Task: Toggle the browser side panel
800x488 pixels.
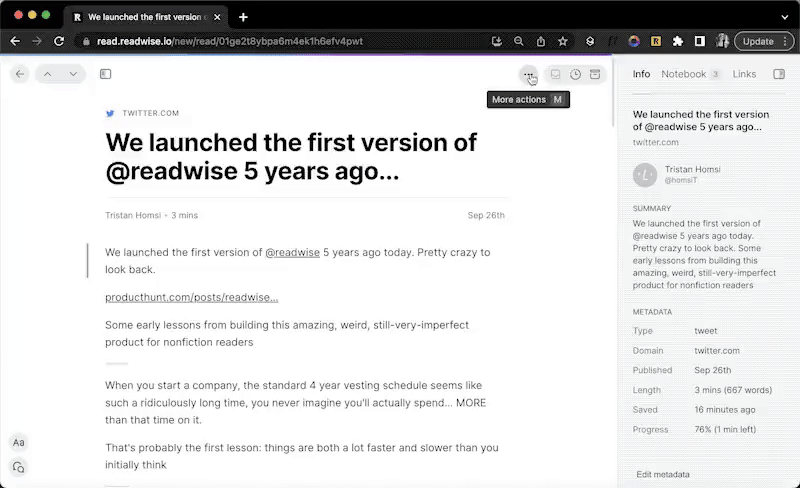Action: pos(700,41)
